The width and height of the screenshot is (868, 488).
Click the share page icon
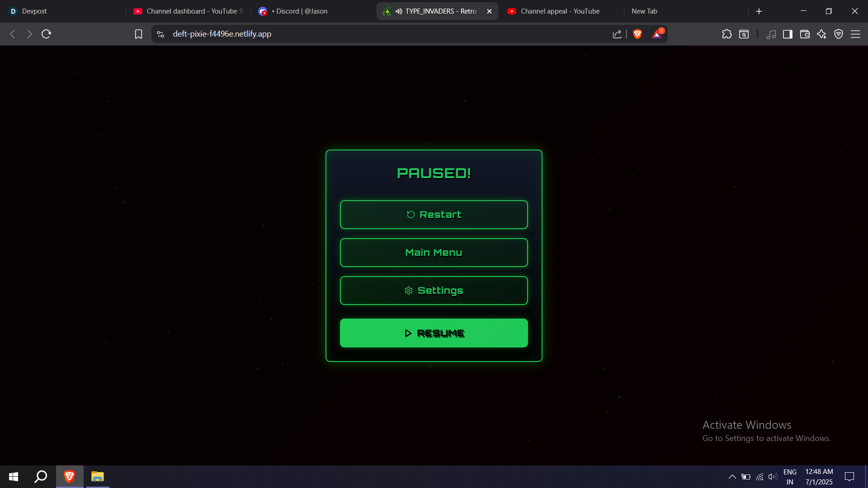[x=617, y=34]
